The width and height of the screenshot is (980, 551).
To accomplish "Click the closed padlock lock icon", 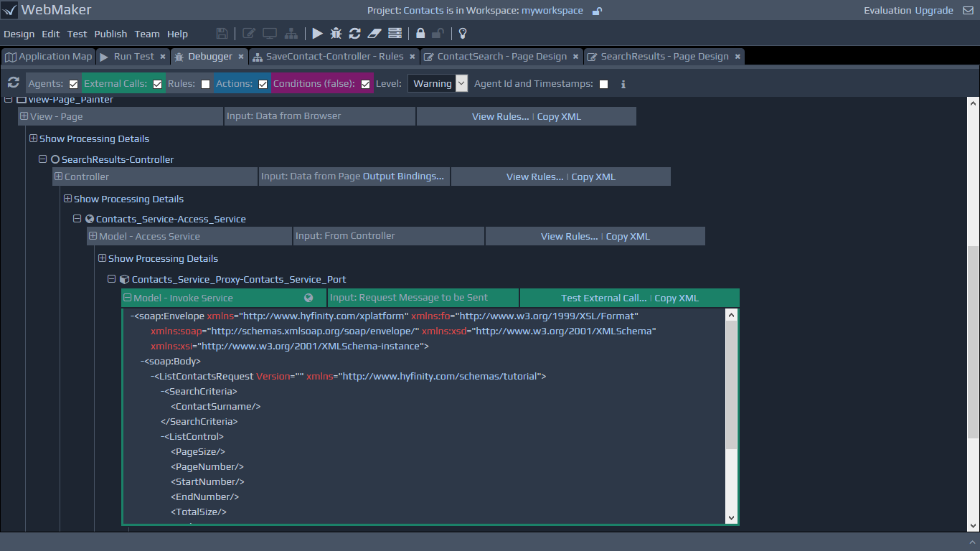I will click(420, 34).
